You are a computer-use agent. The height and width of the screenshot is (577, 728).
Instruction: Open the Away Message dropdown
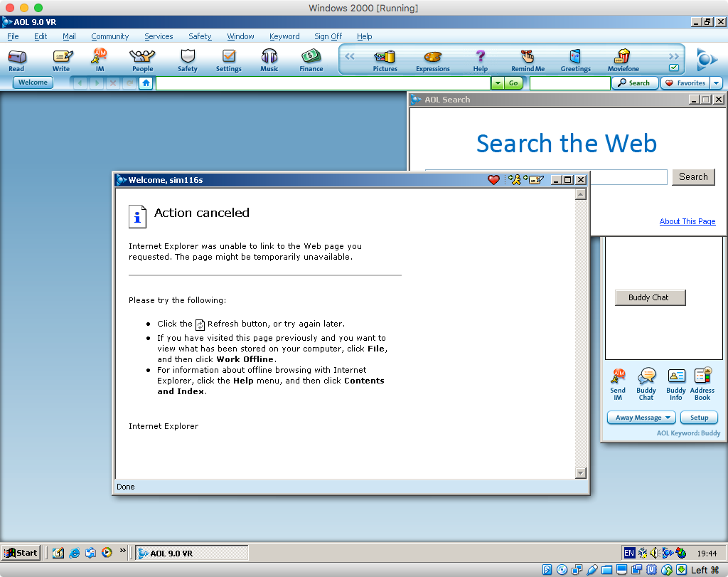click(641, 418)
